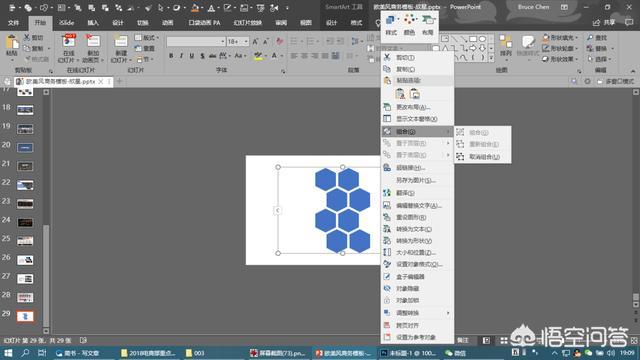The width and height of the screenshot is (640, 360).
Task: Click the Paste (粘贴) icon in ribbon
Action: [12, 43]
